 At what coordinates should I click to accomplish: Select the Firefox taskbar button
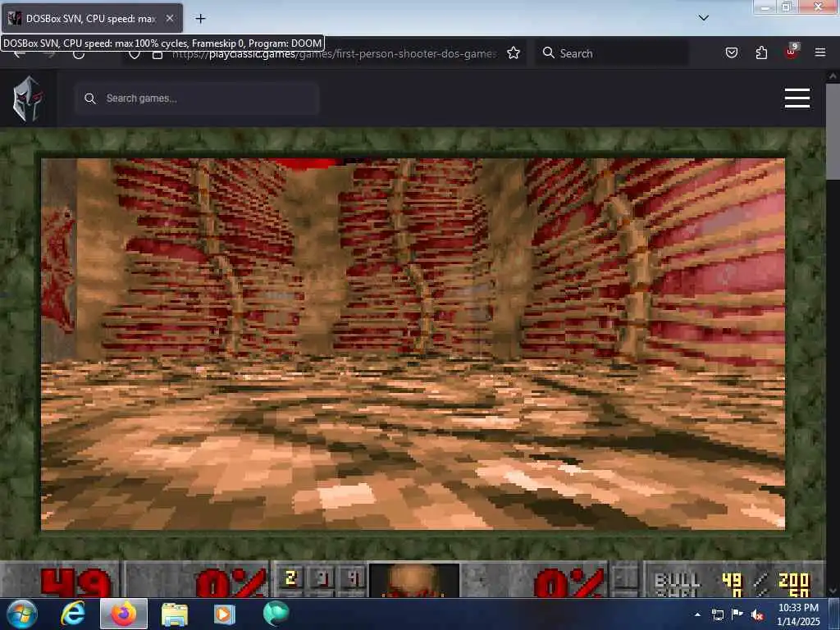tap(124, 614)
